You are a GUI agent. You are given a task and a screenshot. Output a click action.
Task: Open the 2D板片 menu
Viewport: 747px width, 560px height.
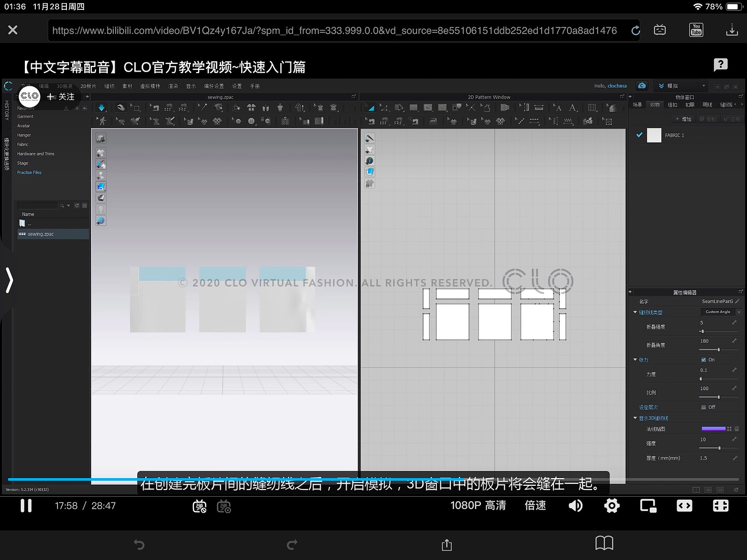[x=88, y=86]
